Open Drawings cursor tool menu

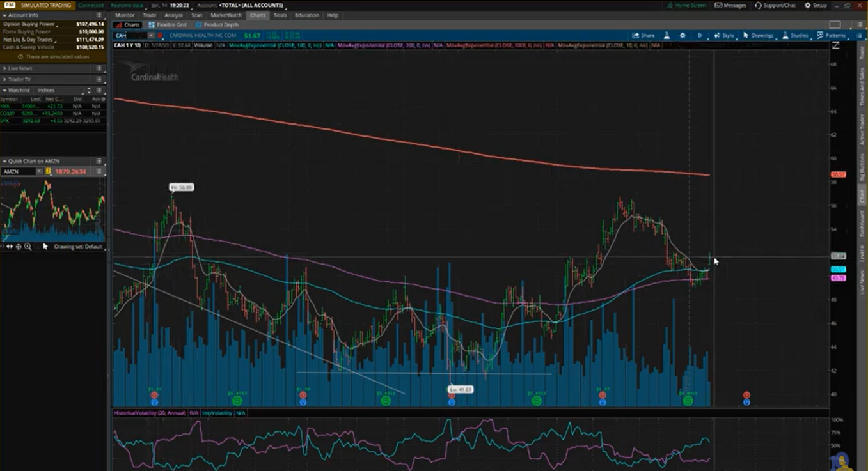point(758,36)
